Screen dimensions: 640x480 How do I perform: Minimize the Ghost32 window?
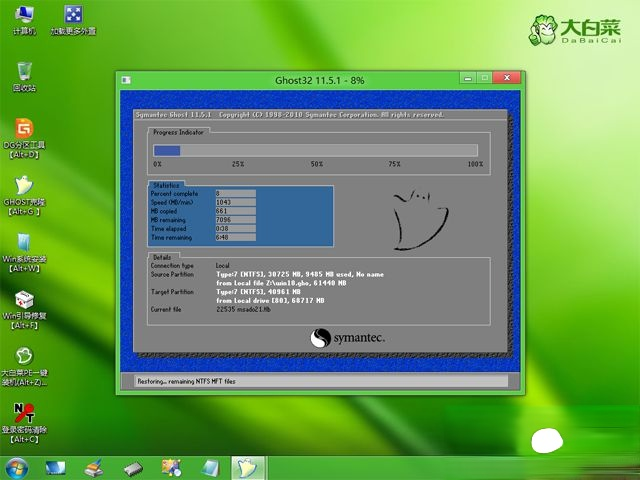click(x=468, y=78)
